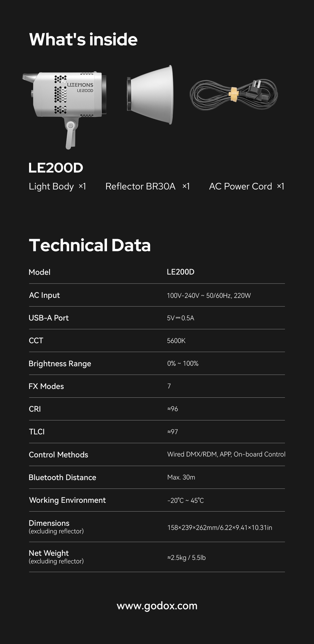Select the Dimensions value 158×239×262mm
The image size is (314, 644).
(x=220, y=528)
